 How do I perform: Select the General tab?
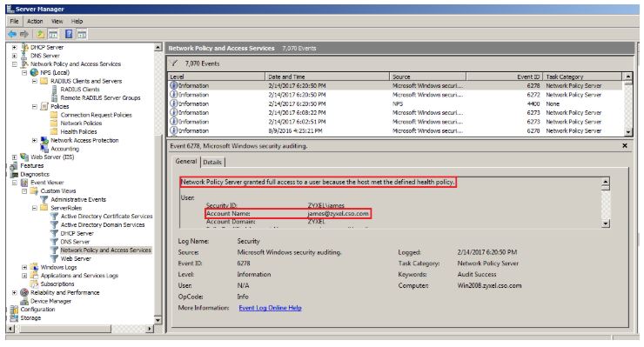[x=186, y=162]
